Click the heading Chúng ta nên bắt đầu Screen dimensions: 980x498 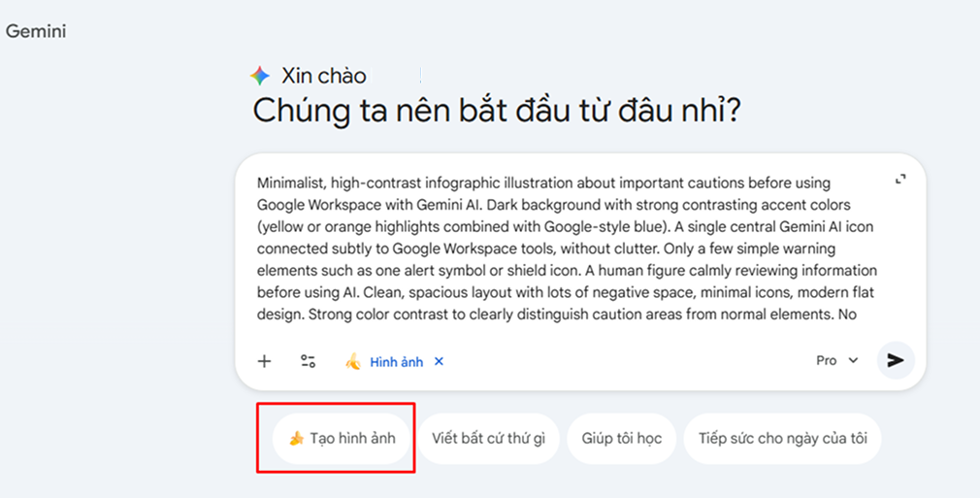point(497,111)
